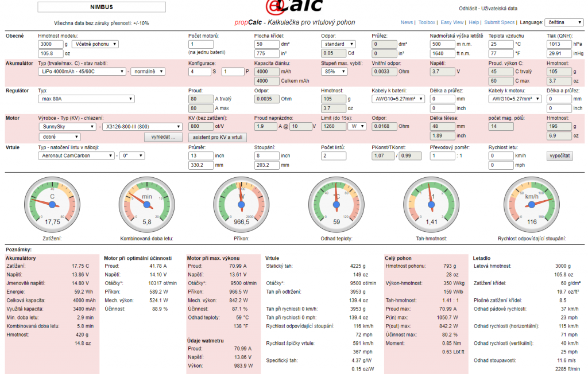This screenshot has height=374, width=588.
Task: Click the Odhad teploty gauge
Action: (x=336, y=204)
